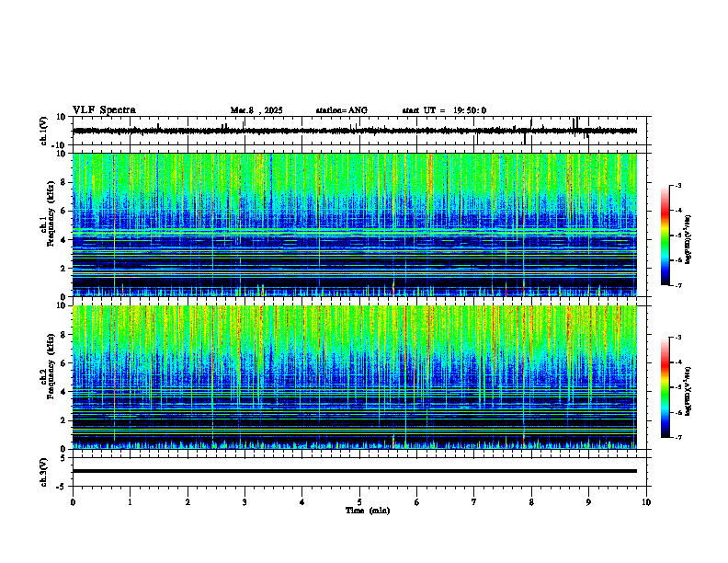The height and width of the screenshot is (563, 728).
Task: Click time axis tick label "0"
Action: (73, 502)
